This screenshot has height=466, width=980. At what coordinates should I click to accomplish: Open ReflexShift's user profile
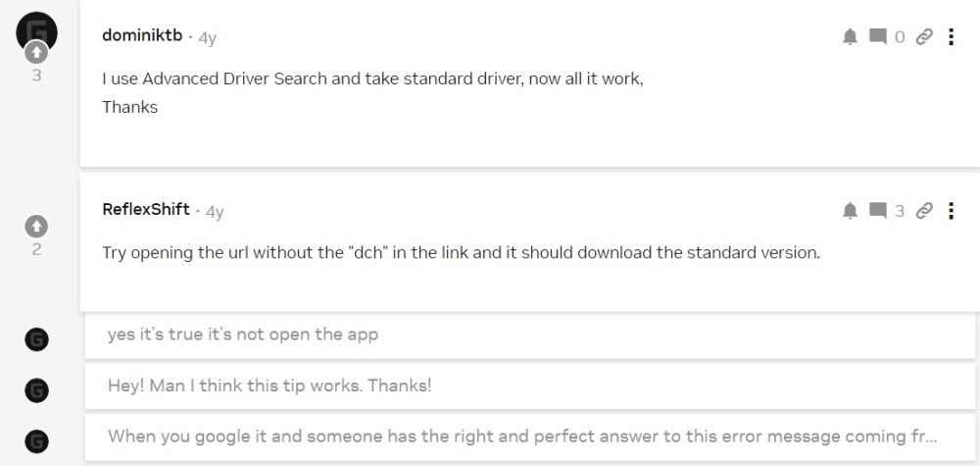pyautogui.click(x=146, y=209)
